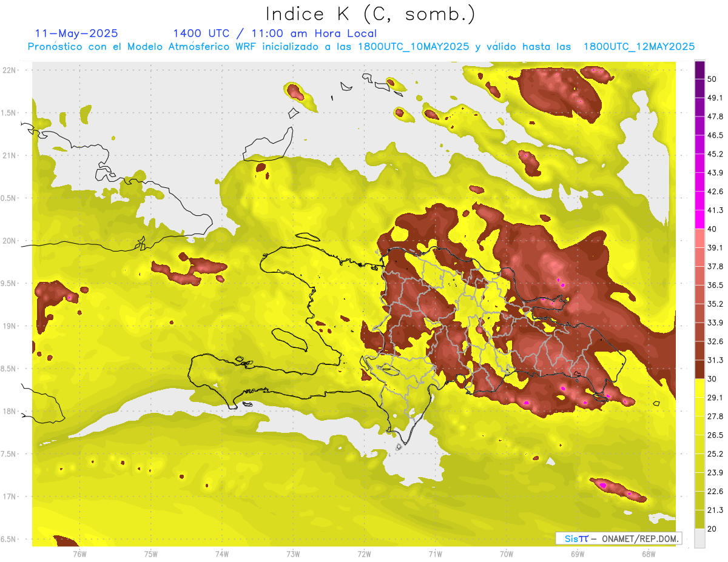Click the color bar value "29.1"
Viewport: 728px width, 562px height.
pos(715,398)
